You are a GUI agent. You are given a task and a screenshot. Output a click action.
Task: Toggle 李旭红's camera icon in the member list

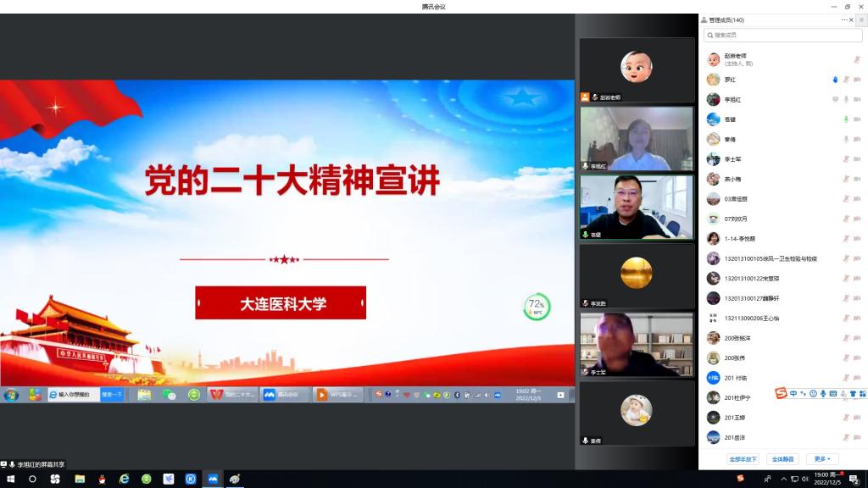coord(857,100)
